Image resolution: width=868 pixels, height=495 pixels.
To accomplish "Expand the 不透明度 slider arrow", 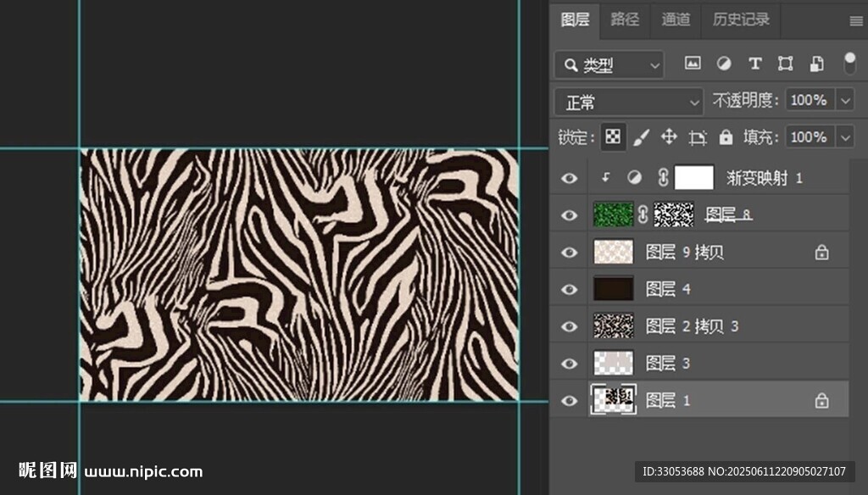I will (x=845, y=101).
